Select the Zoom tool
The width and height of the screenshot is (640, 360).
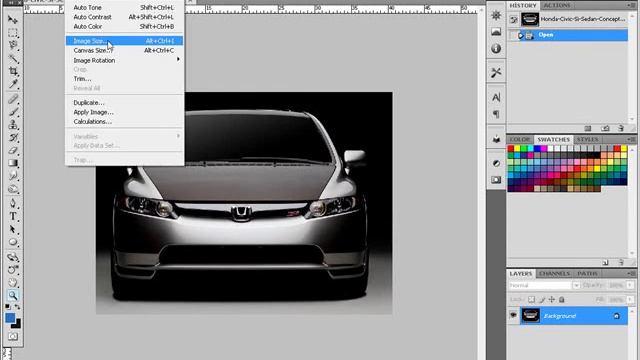(13, 295)
